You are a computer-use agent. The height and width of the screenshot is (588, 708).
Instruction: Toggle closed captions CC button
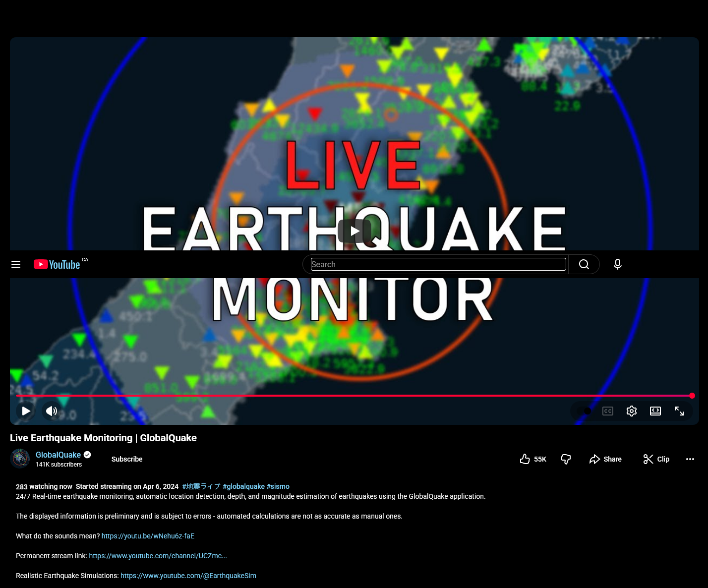click(x=608, y=411)
